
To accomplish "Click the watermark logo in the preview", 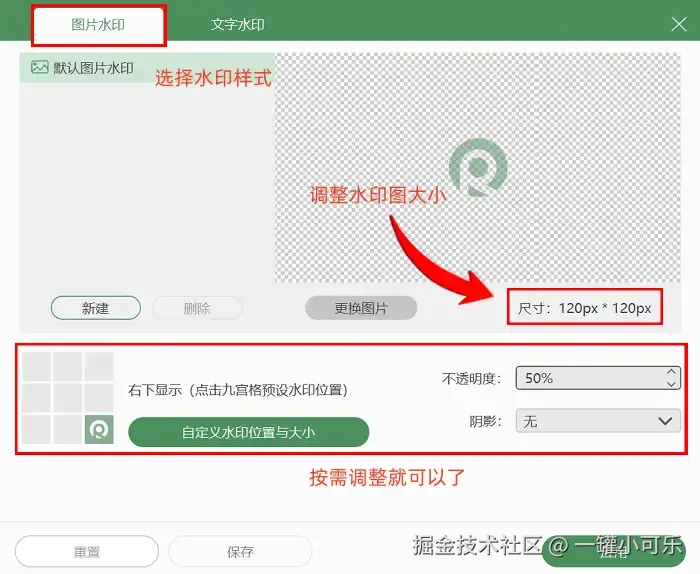I will coord(478,168).
